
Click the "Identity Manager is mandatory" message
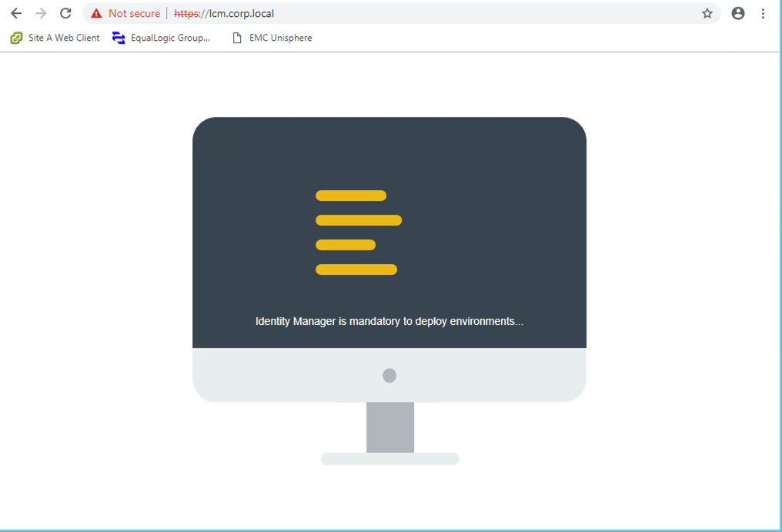(x=389, y=321)
